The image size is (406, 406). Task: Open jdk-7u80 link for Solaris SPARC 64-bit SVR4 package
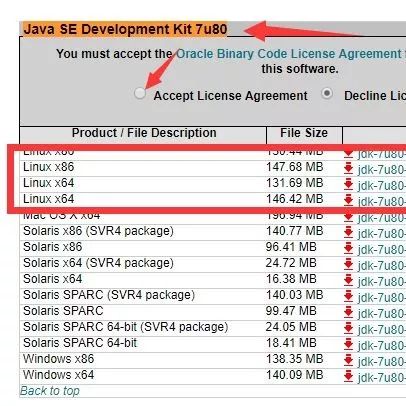[x=382, y=329]
